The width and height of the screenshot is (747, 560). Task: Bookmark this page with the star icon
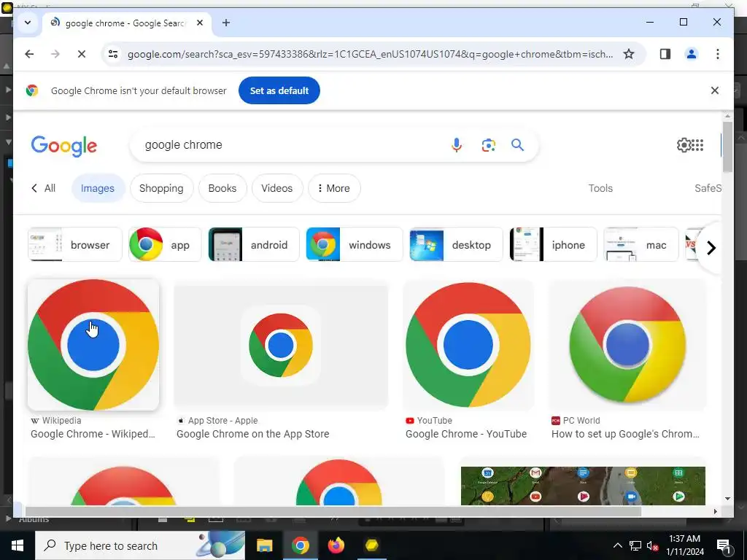tap(629, 54)
